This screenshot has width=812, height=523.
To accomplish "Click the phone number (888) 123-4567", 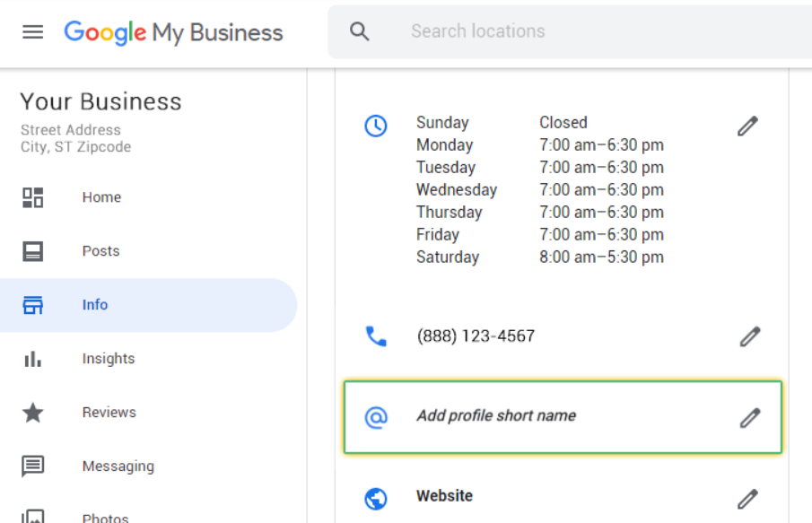I will pyautogui.click(x=476, y=336).
